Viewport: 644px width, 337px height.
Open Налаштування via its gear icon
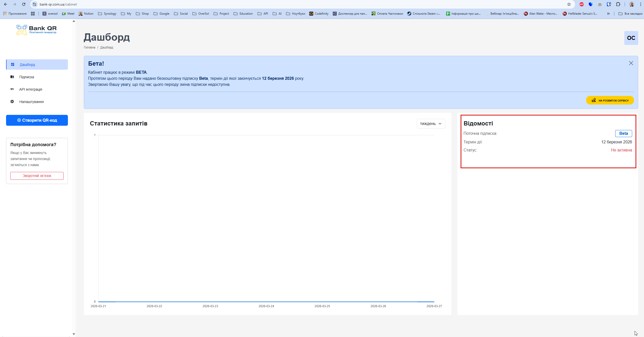click(12, 101)
